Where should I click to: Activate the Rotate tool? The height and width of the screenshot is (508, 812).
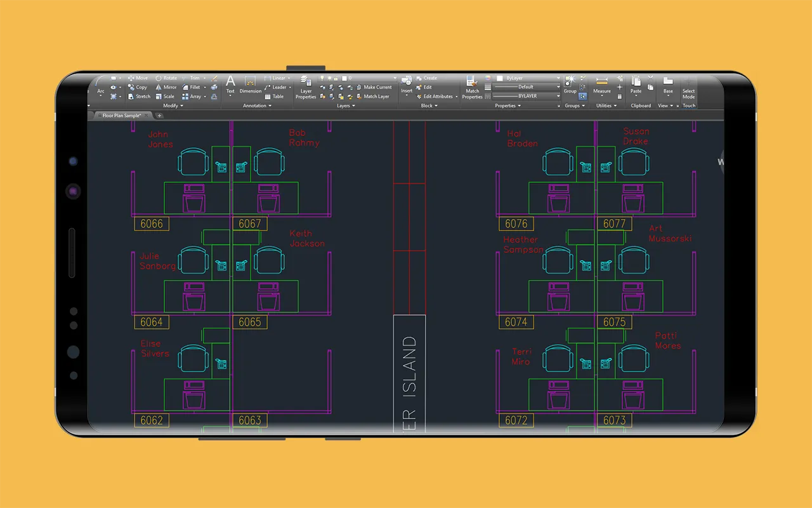pos(166,78)
